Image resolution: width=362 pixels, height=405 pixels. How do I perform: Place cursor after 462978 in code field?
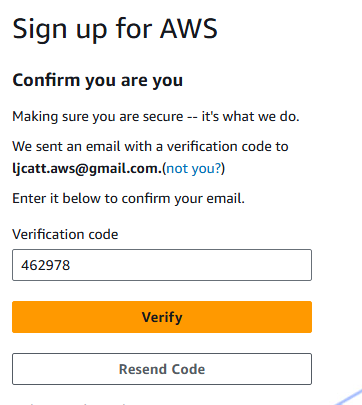click(71, 265)
